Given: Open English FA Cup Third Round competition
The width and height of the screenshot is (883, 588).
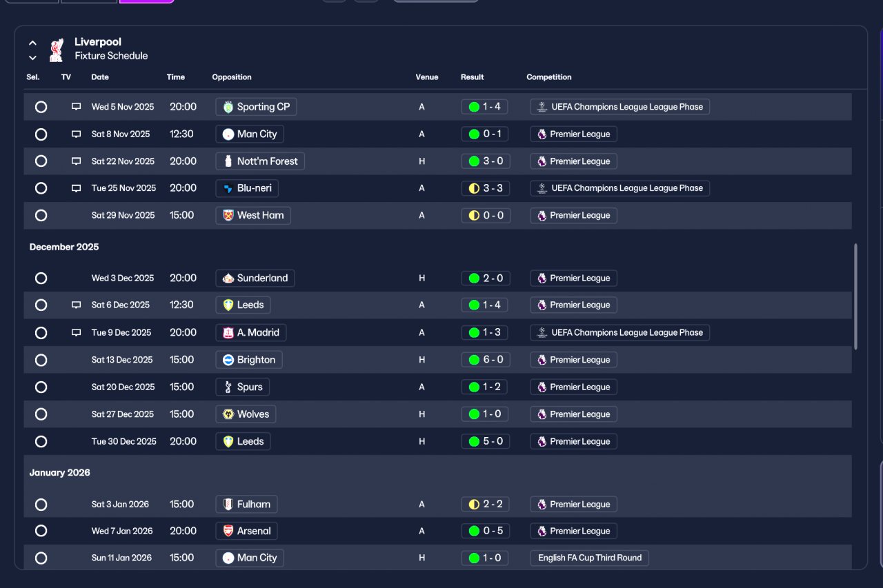Looking at the screenshot, I should pos(590,558).
